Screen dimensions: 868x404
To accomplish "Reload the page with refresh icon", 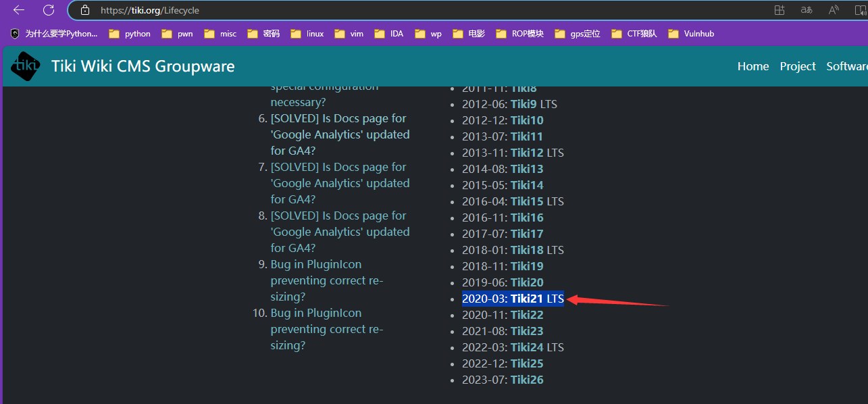I will (x=49, y=10).
